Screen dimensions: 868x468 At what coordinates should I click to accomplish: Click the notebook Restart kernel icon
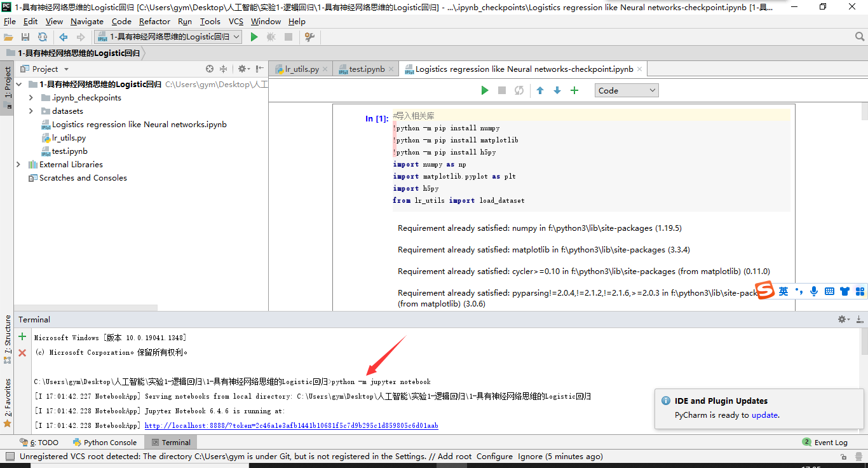coord(519,90)
